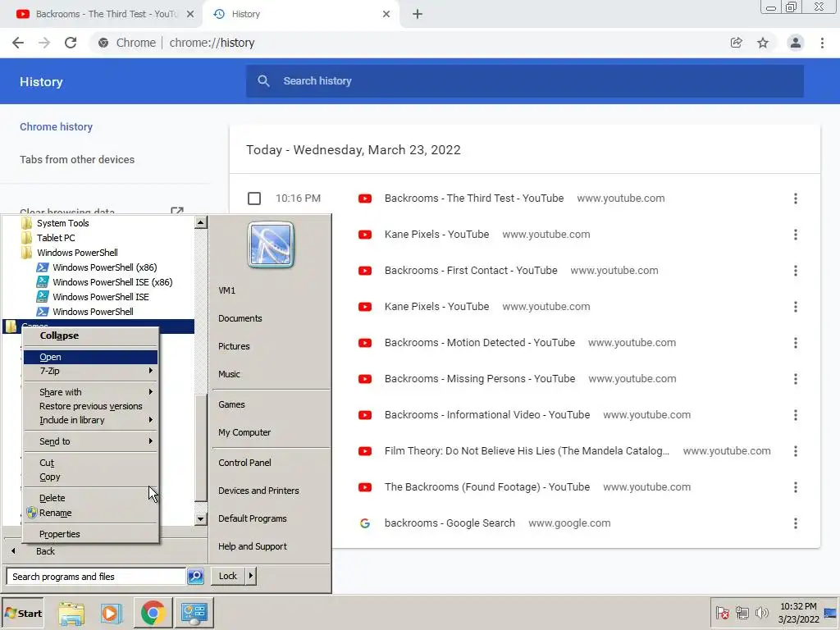Screen dimensions: 840x630
Task: Open more actions for Backrooms - The Third Test
Action: coord(796,199)
